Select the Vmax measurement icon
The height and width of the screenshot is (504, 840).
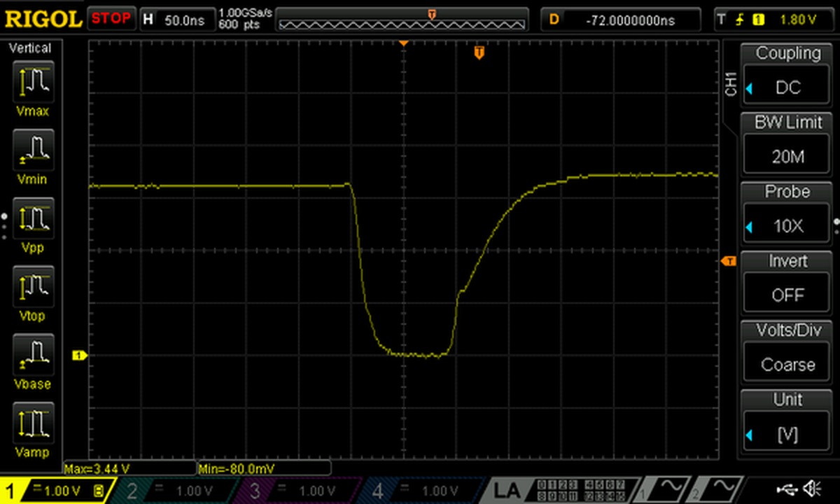tap(33, 82)
